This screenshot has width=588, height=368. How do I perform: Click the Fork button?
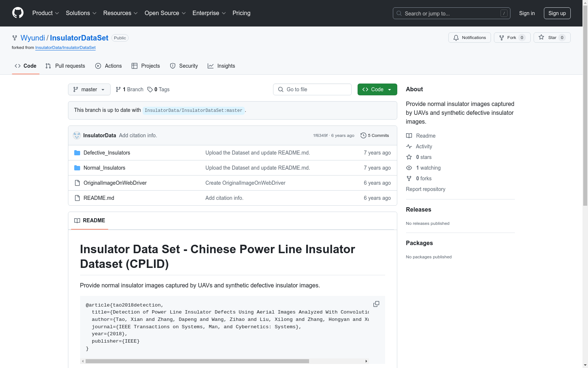512,38
